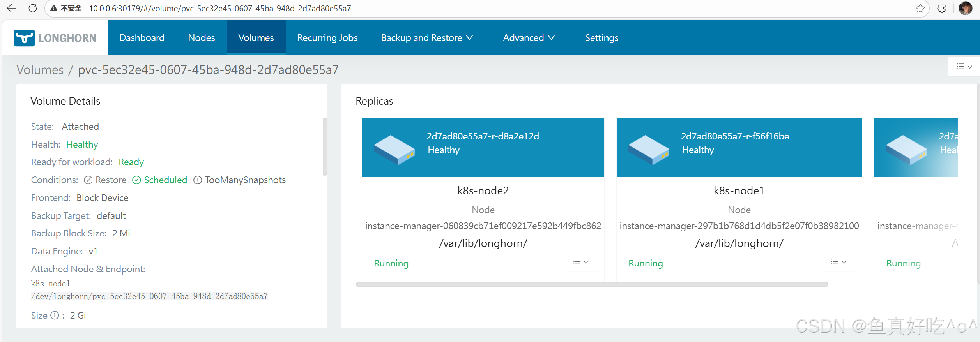Click the attached node name k8s-node1
This screenshot has width=980, height=342.
(x=51, y=284)
